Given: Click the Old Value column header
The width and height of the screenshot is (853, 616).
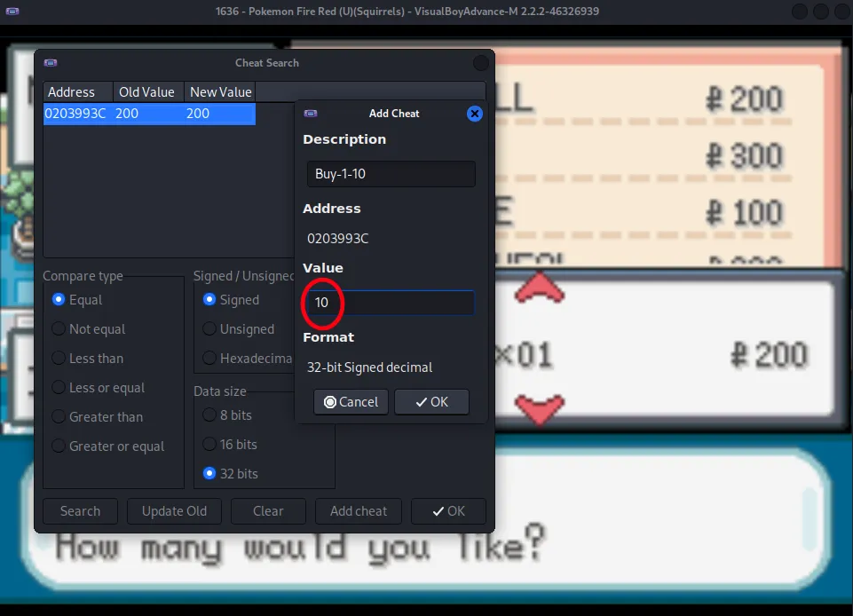Looking at the screenshot, I should click(148, 92).
